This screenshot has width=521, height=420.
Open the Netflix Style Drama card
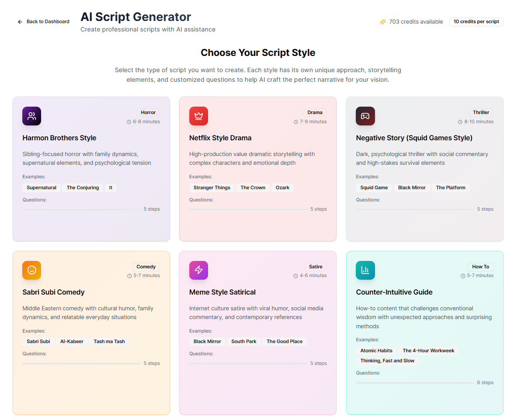tap(257, 169)
